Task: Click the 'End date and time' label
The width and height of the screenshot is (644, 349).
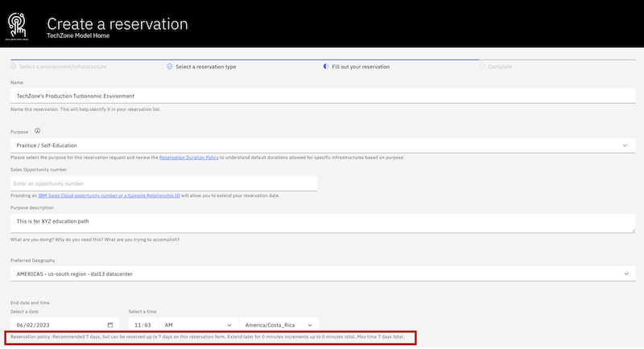Action: pyautogui.click(x=30, y=302)
